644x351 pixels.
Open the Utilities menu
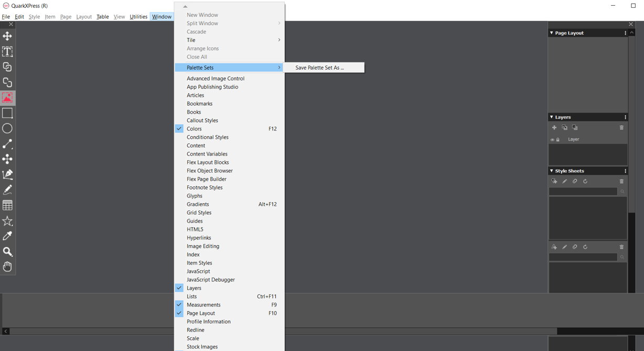point(138,16)
